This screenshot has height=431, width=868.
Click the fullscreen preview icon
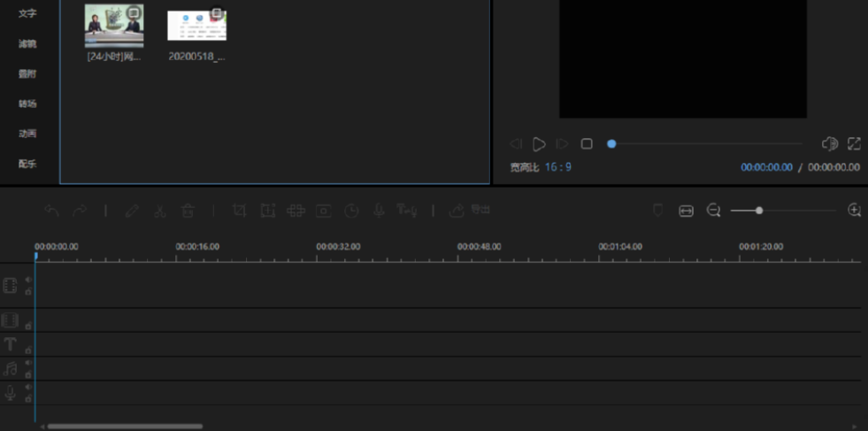pyautogui.click(x=854, y=144)
